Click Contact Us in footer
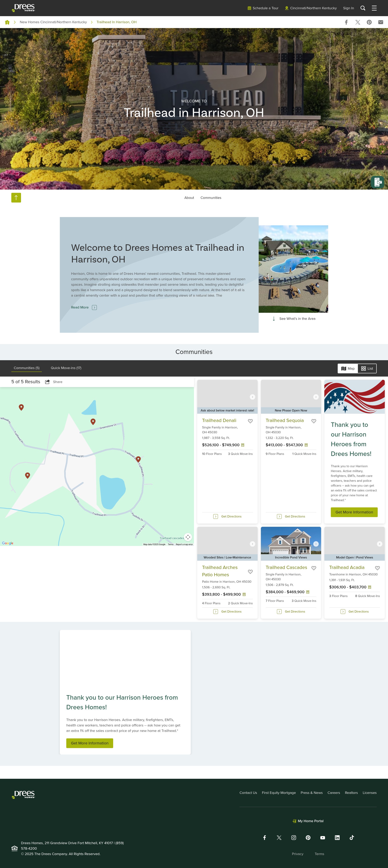Screen dimensions: 388x868 (248, 792)
